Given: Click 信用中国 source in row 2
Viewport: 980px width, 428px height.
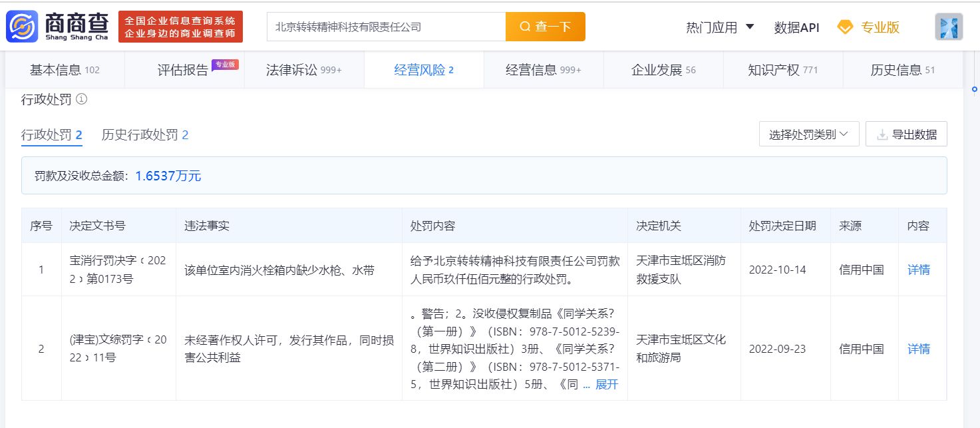Looking at the screenshot, I should [862, 348].
